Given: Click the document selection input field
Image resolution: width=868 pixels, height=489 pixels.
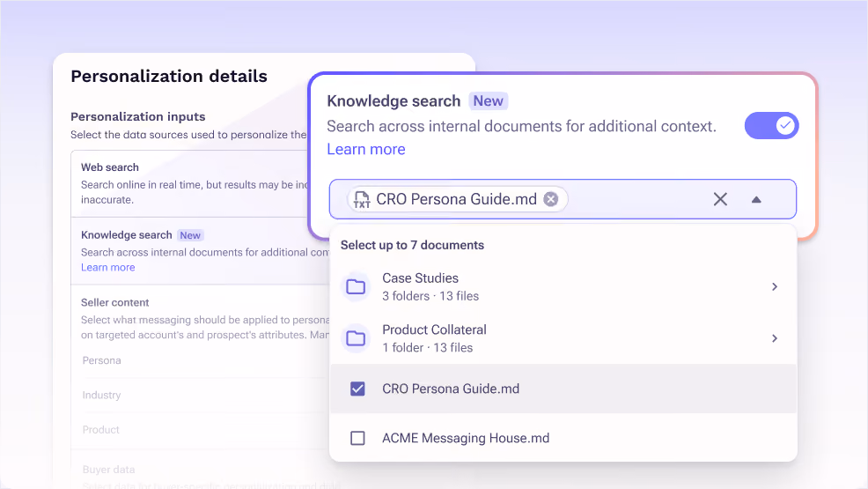Looking at the screenshot, I should point(563,199).
